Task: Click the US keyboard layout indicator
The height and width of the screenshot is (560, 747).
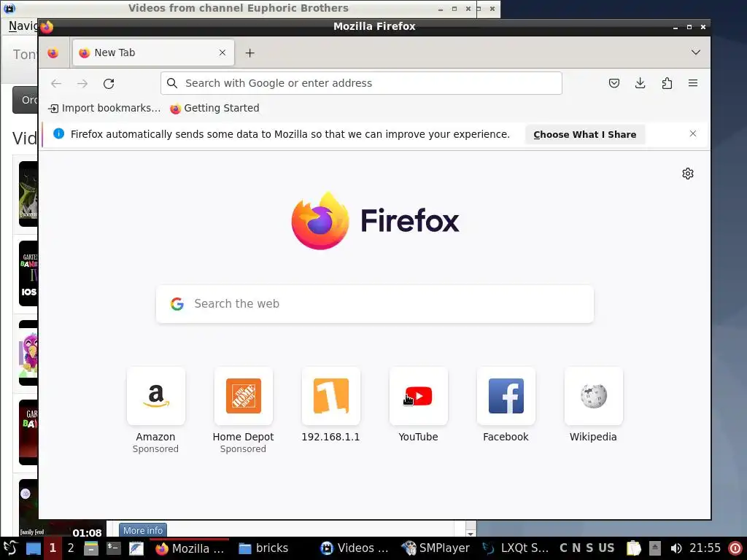Action: pyautogui.click(x=606, y=548)
